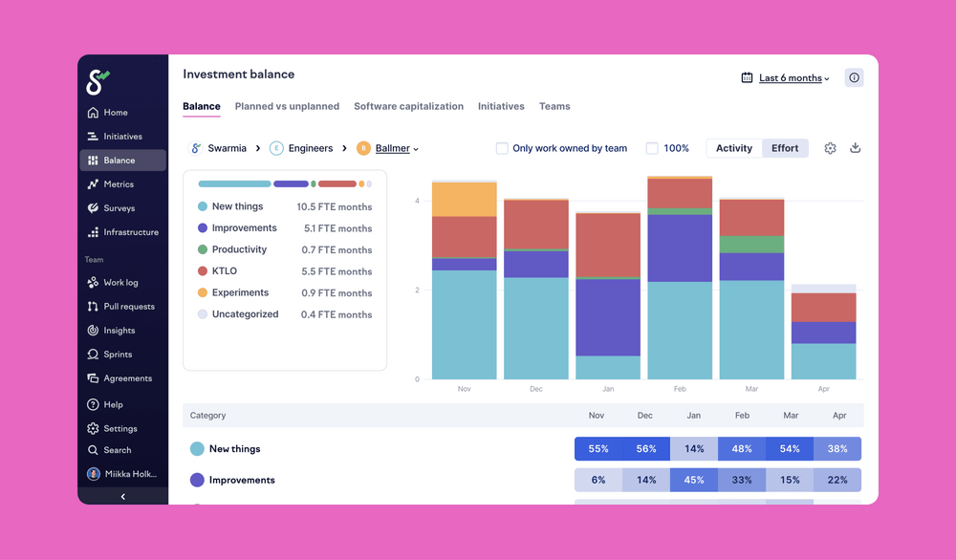Open chart settings with the gear icon
The image size is (956, 560).
tap(830, 148)
